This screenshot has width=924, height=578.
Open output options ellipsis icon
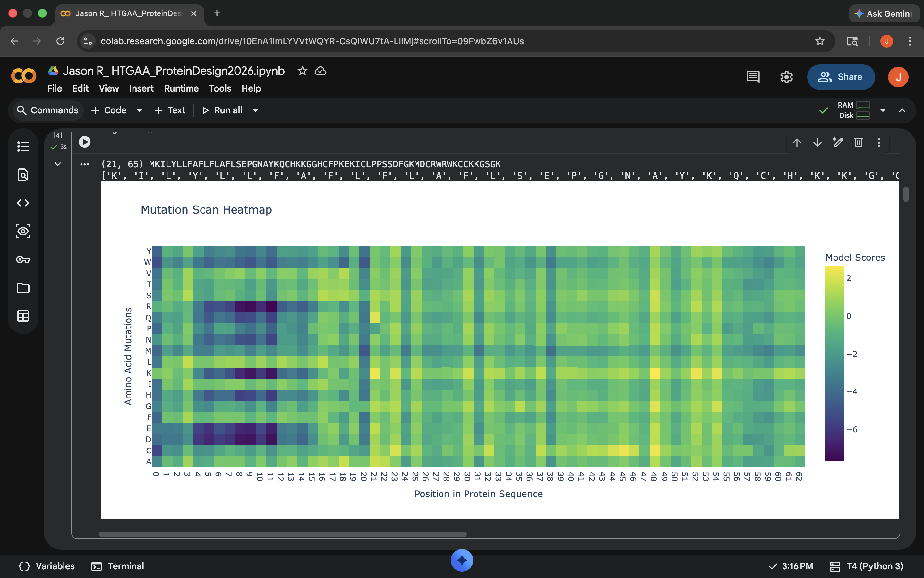point(84,164)
